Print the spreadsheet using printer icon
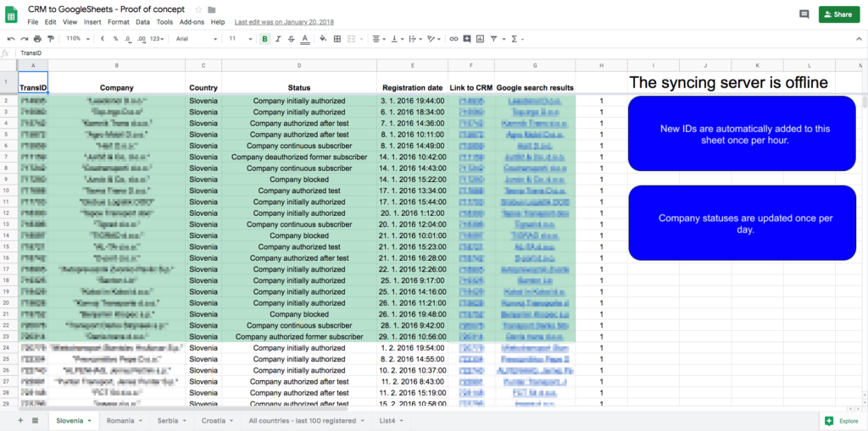 click(38, 38)
